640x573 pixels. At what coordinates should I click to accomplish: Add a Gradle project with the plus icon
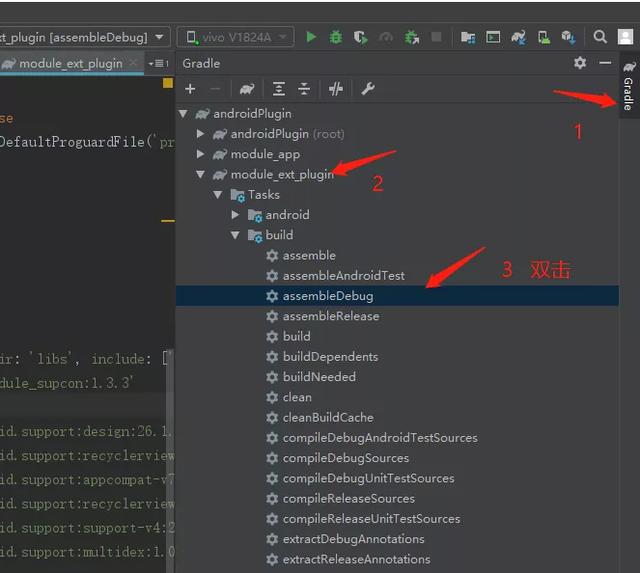(x=190, y=89)
